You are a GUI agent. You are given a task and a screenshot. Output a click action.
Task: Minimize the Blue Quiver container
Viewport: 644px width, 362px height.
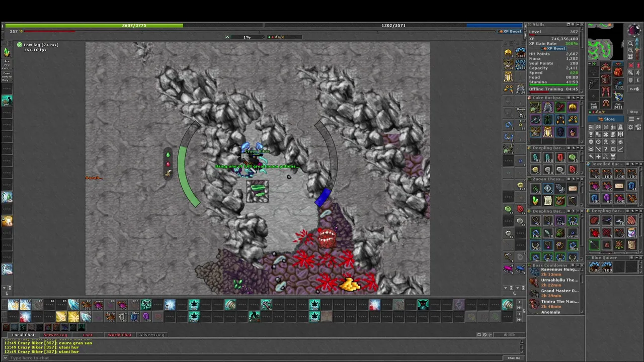point(636,257)
